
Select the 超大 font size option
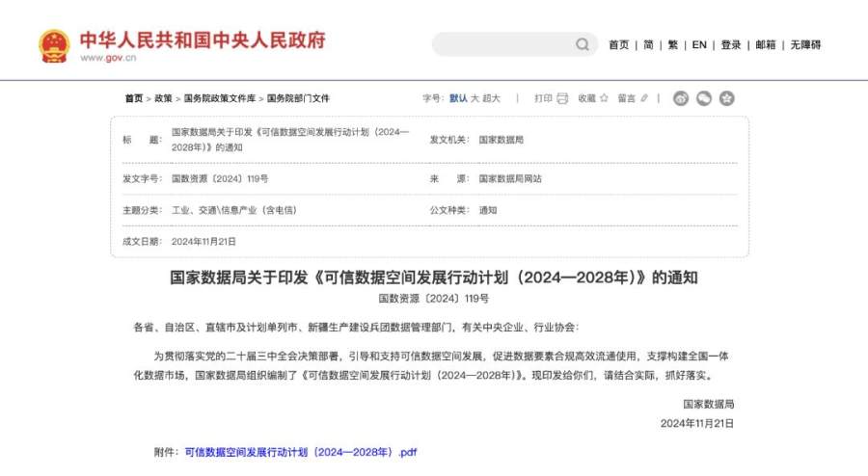tap(491, 98)
